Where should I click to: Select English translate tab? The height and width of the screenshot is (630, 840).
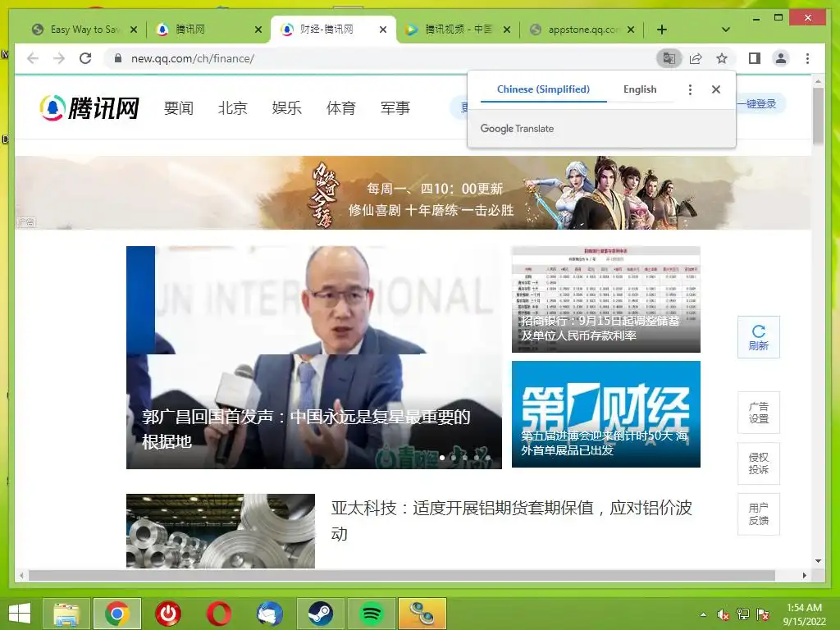[640, 89]
